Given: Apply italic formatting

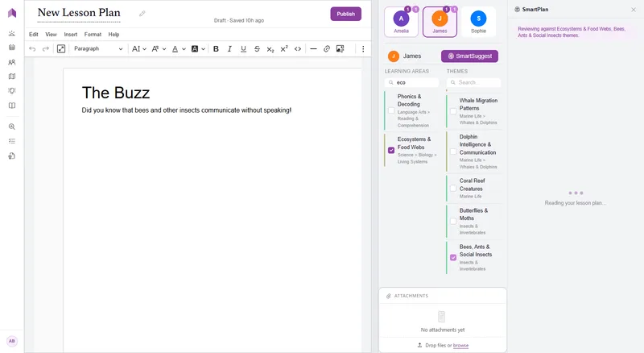Looking at the screenshot, I should [x=229, y=49].
